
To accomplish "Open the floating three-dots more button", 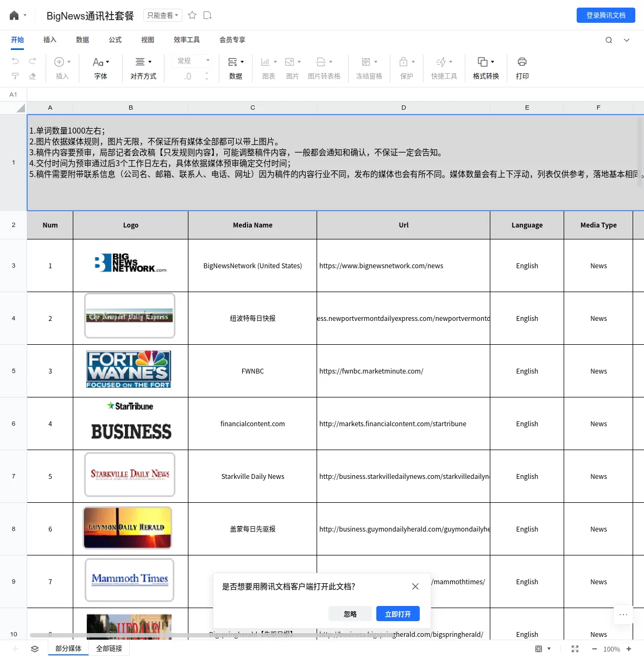I will click(623, 615).
